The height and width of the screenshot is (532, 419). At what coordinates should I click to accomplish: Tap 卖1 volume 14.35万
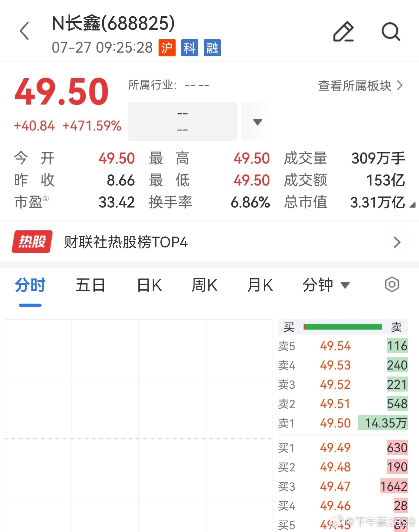383,423
